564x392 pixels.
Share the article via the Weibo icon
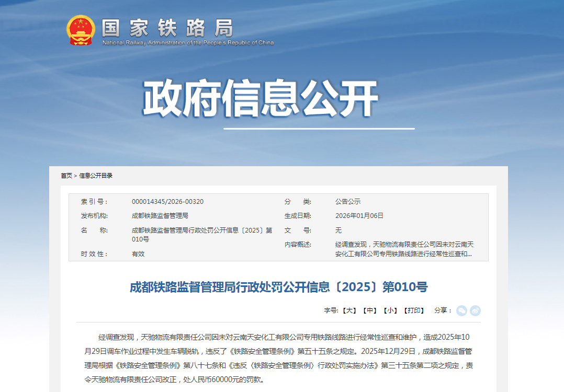[476, 310]
